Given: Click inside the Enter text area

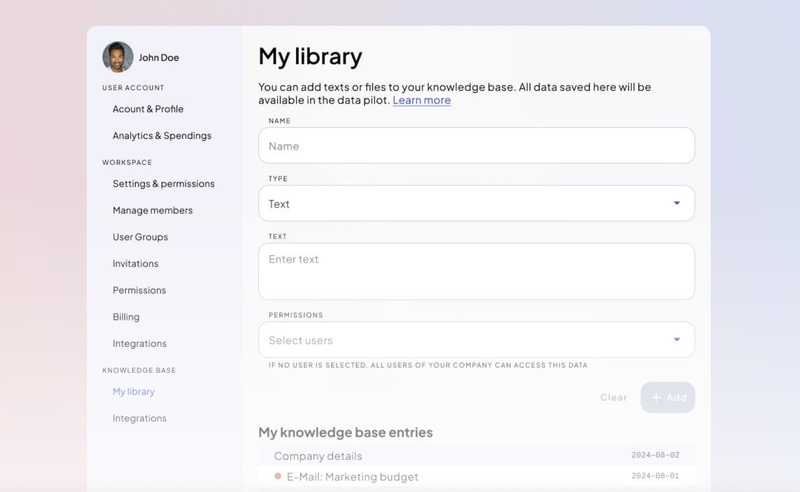Looking at the screenshot, I should click(x=476, y=271).
